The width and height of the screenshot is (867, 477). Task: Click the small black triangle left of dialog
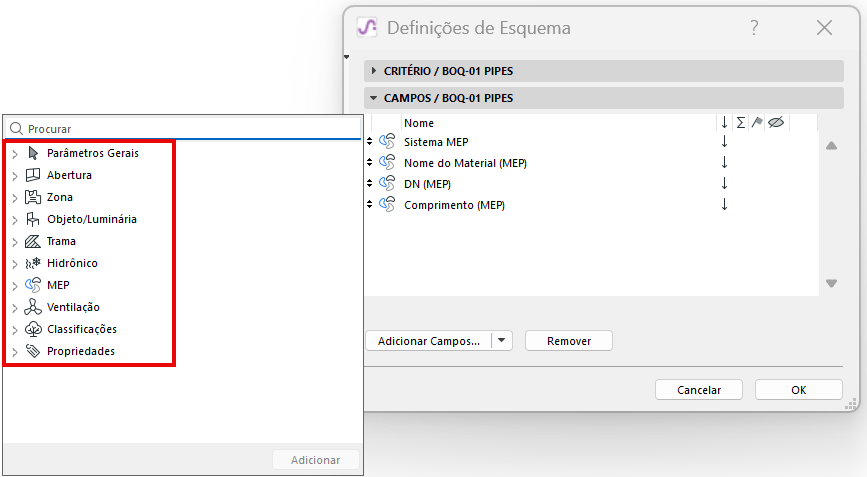coord(346,57)
